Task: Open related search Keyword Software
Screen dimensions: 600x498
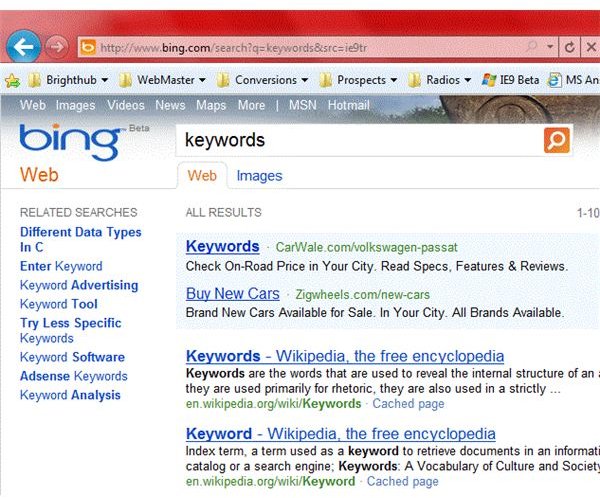Action: pyautogui.click(x=72, y=357)
